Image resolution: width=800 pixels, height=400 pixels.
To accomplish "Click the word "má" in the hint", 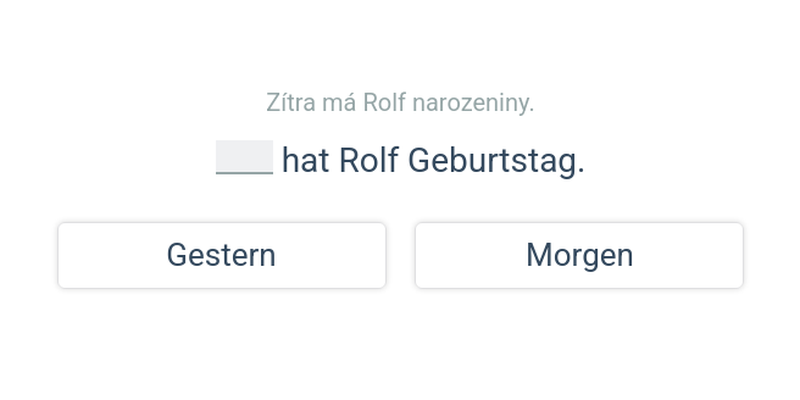I will pyautogui.click(x=337, y=102).
